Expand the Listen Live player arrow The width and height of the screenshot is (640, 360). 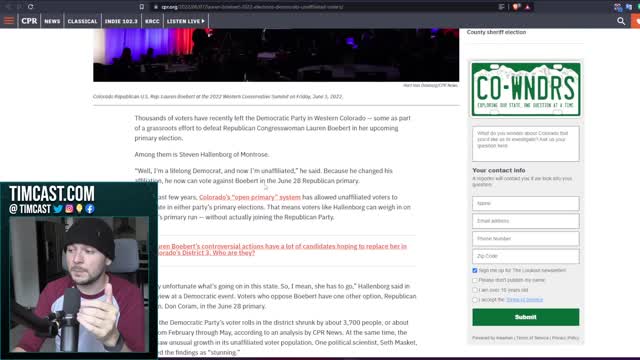click(203, 21)
